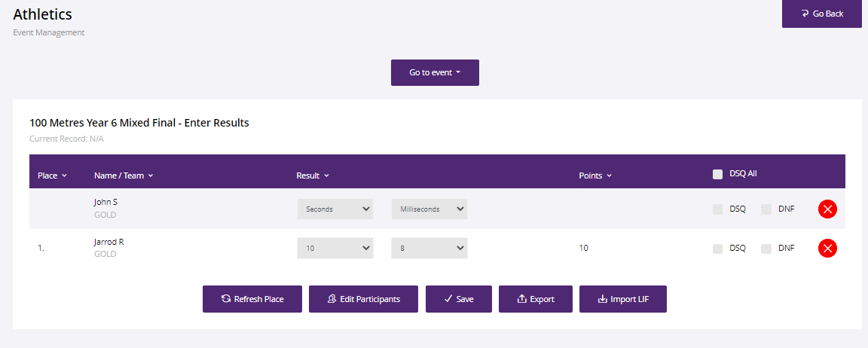Image resolution: width=868 pixels, height=348 pixels.
Task: Mark John S as DSQ
Action: coord(718,209)
